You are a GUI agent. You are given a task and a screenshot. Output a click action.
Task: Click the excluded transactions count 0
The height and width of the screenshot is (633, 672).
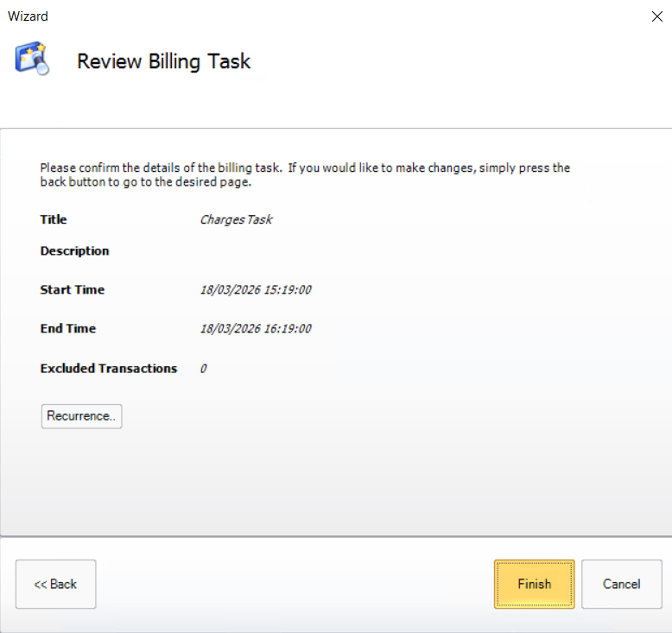[204, 369]
